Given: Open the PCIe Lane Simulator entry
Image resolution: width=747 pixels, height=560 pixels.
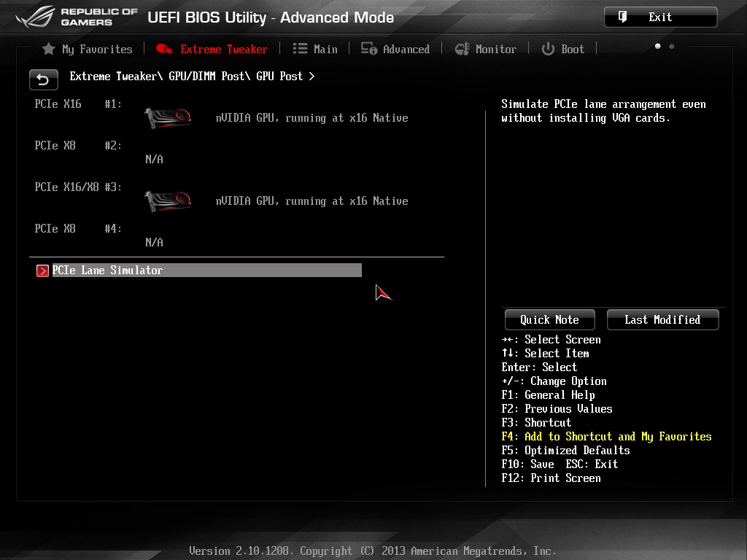Looking at the screenshot, I should [206, 270].
